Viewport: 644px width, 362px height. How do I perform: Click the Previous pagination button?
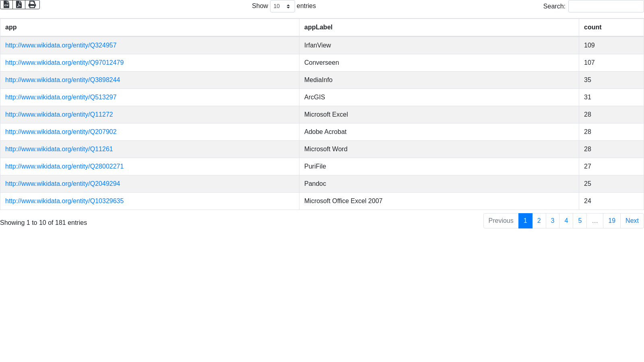(501, 221)
